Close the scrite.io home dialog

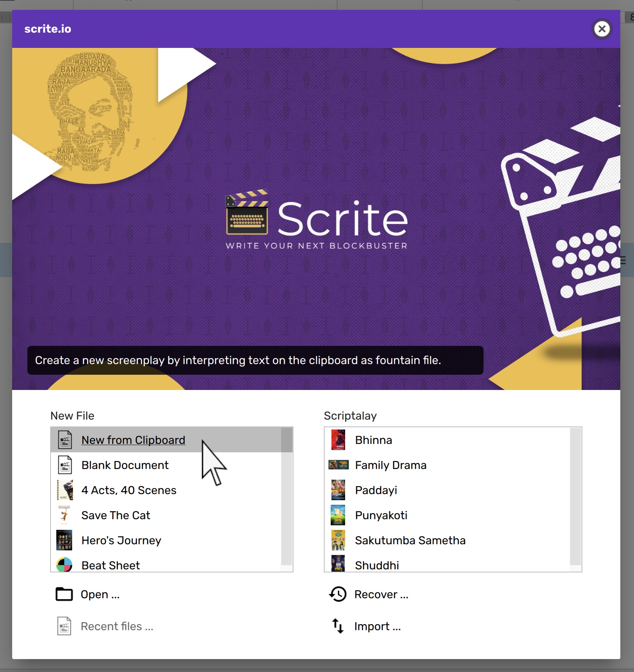602,29
